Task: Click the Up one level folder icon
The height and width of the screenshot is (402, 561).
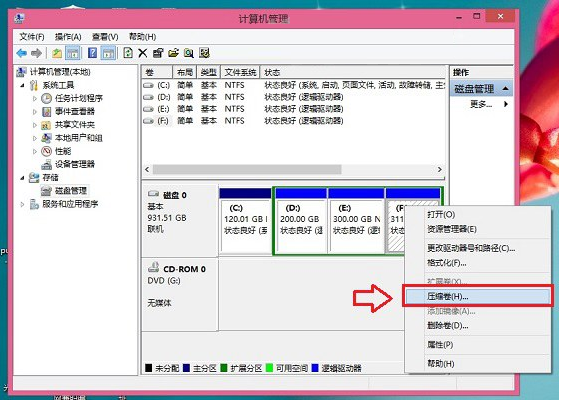Action: pyautogui.click(x=57, y=53)
